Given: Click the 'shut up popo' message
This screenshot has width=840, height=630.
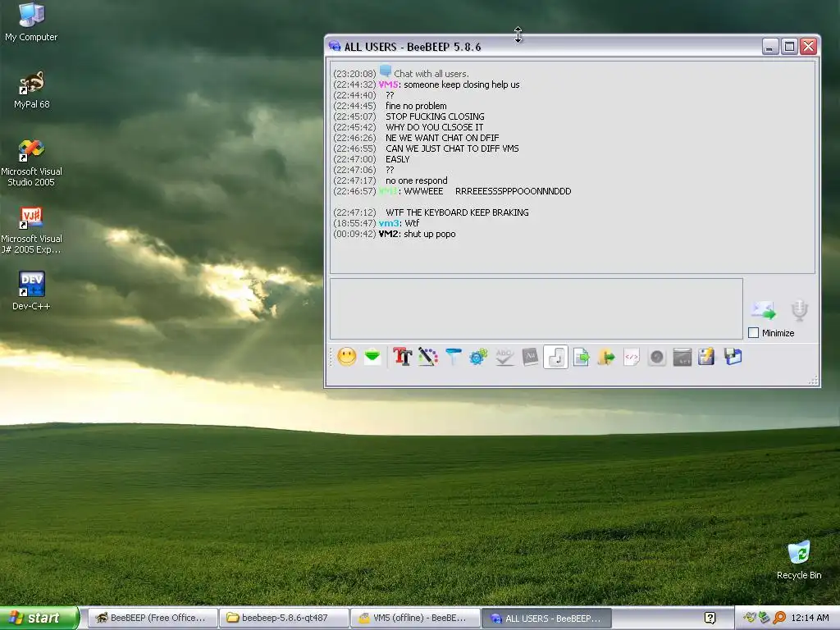Looking at the screenshot, I should (430, 234).
